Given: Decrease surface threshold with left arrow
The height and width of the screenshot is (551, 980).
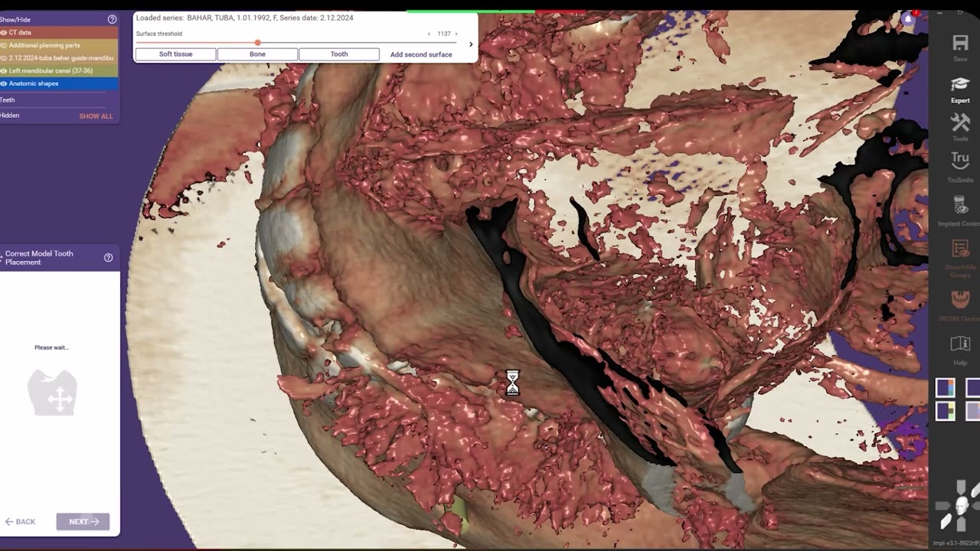Looking at the screenshot, I should click(x=429, y=34).
